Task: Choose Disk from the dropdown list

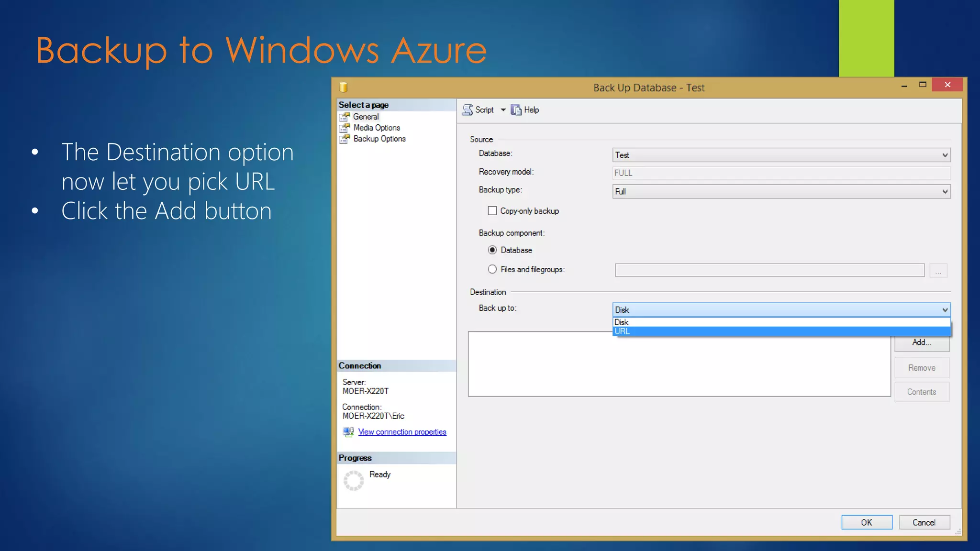Action: [x=781, y=322]
